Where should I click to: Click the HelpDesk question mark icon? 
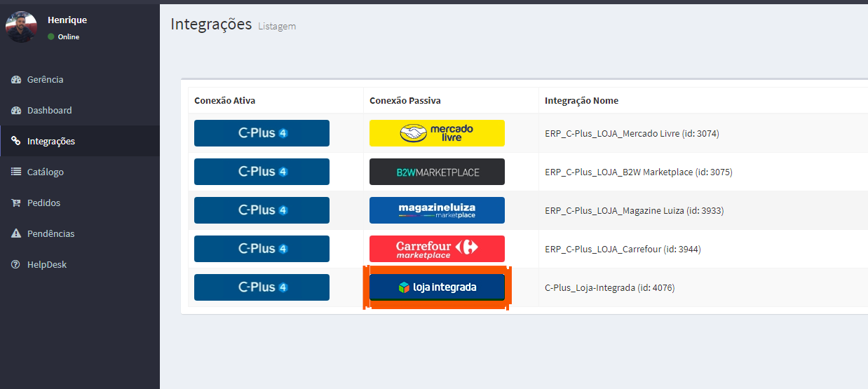[x=16, y=265]
